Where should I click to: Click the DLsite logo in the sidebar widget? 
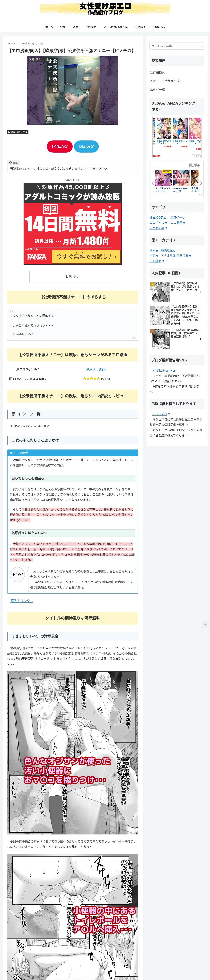tap(194, 165)
